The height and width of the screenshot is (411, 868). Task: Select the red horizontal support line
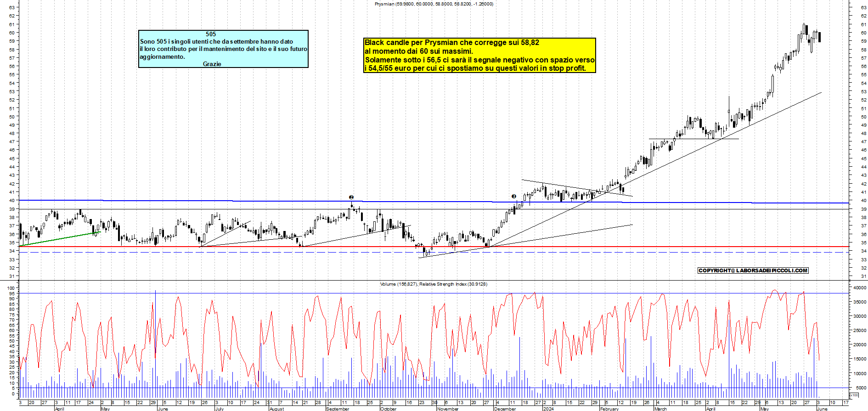coord(434,247)
